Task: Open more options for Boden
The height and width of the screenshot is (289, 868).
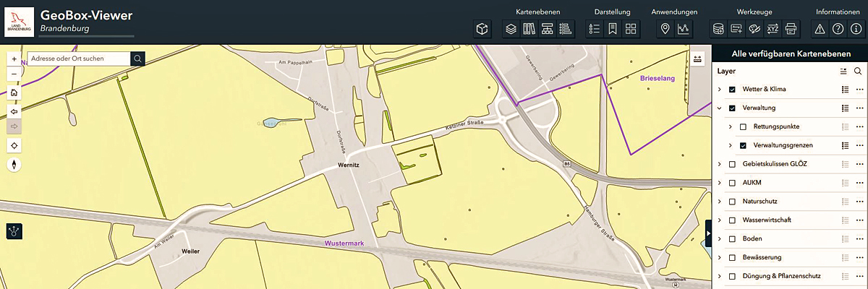Action: 859,238
